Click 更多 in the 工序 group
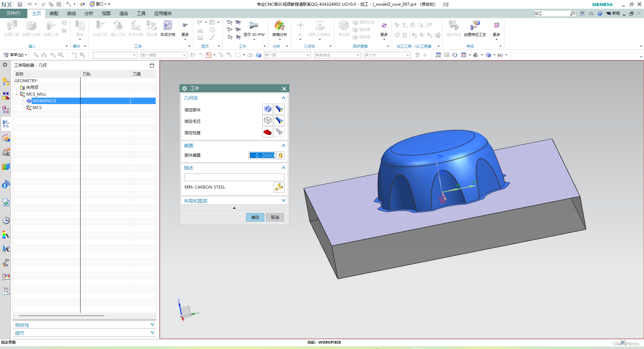This screenshot has height=349, width=644. pyautogui.click(x=185, y=30)
